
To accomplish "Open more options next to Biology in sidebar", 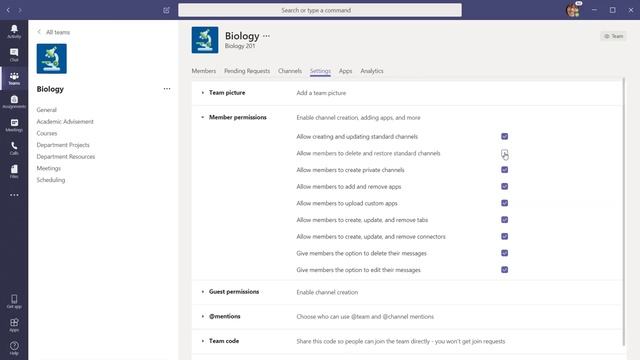I will (167, 89).
